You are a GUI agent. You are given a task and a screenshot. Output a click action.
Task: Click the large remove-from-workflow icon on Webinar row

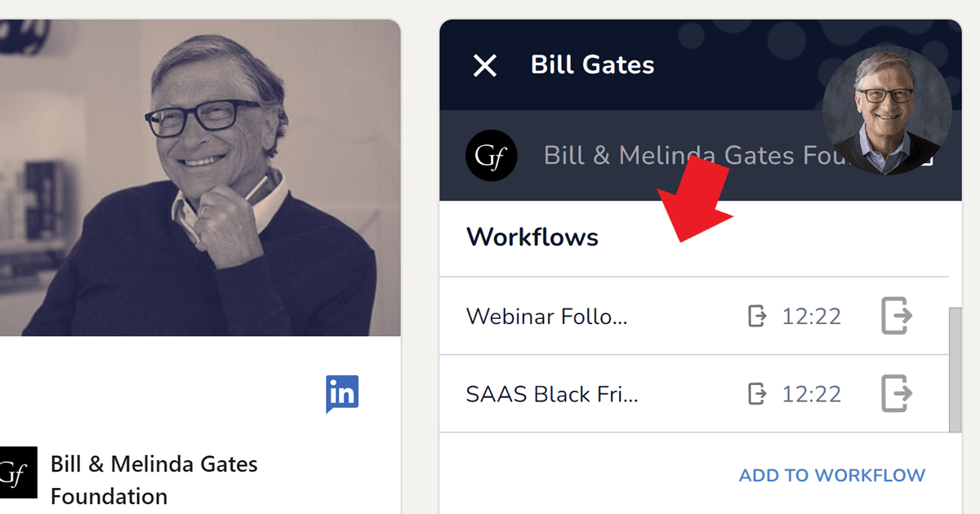pyautogui.click(x=896, y=316)
